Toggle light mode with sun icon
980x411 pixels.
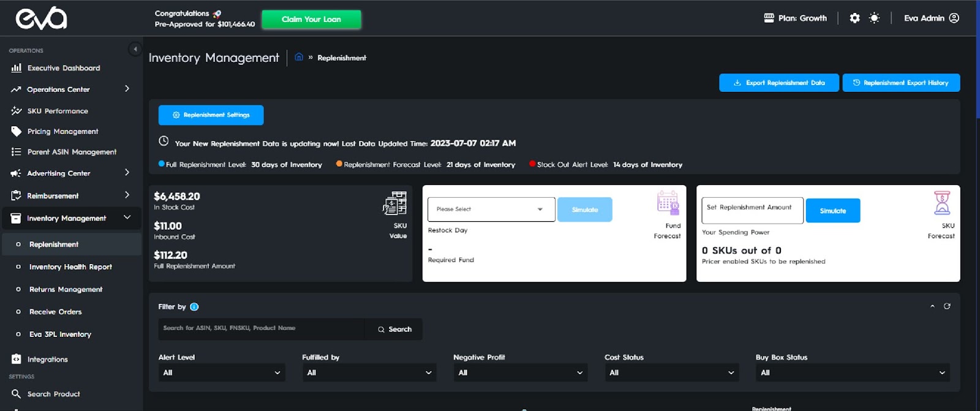coord(875,18)
